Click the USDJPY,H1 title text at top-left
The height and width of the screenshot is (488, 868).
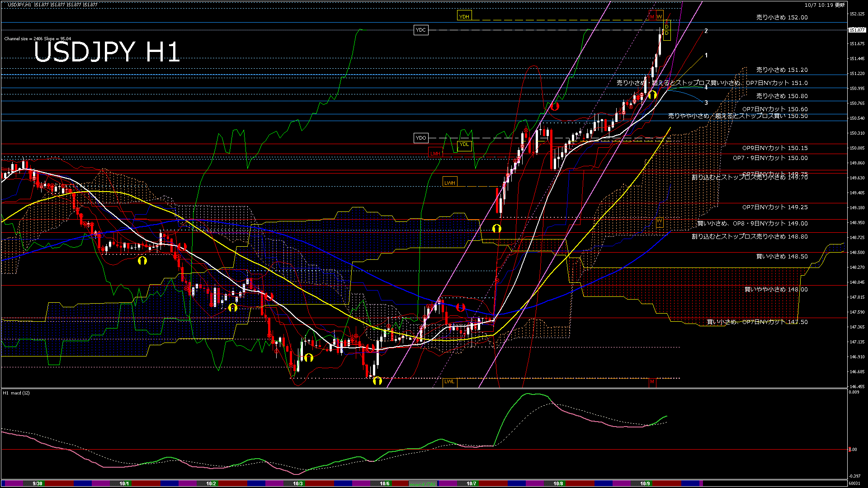pos(19,5)
